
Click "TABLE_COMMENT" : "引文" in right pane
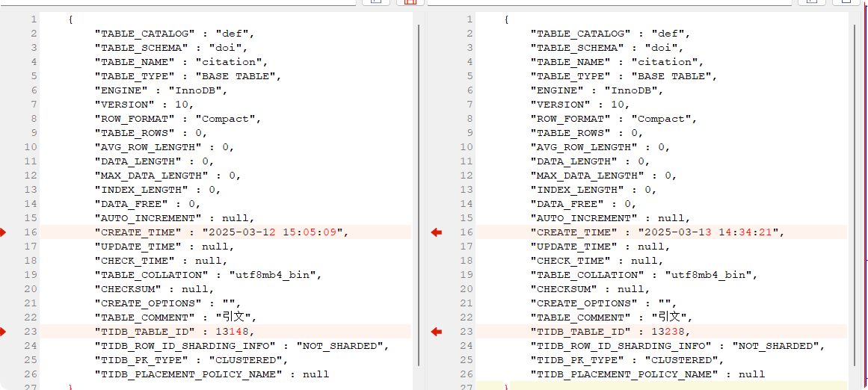(x=612, y=318)
